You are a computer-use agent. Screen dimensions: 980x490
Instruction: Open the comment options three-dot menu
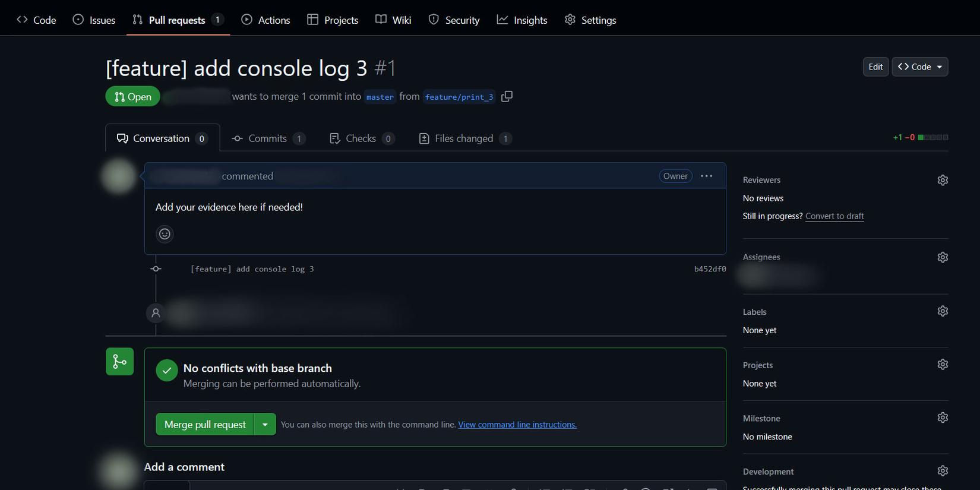(x=706, y=176)
